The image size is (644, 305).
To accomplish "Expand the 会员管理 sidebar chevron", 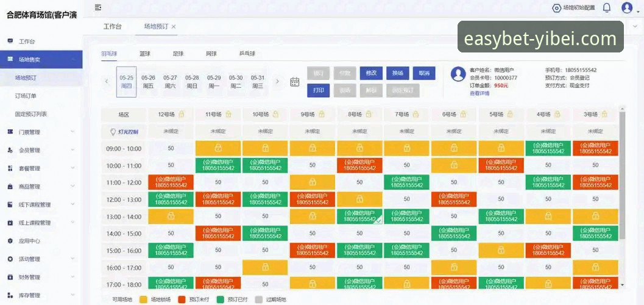I will pos(73,150).
